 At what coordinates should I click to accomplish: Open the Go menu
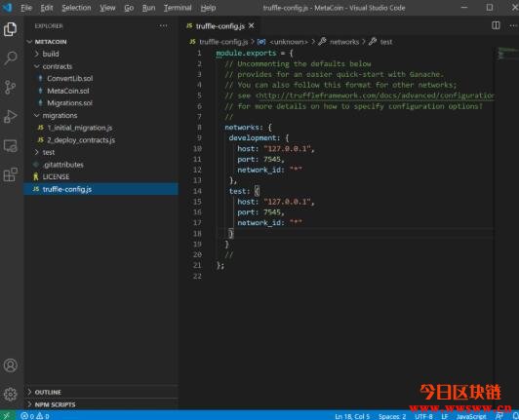[x=129, y=8]
